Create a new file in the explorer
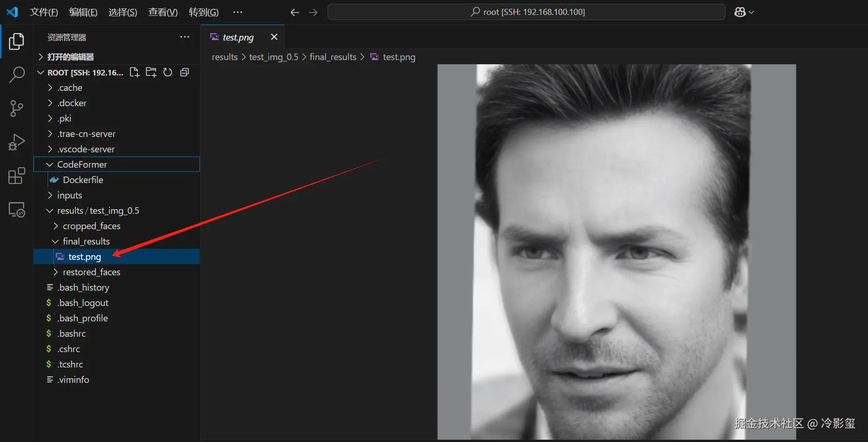The width and height of the screenshot is (868, 442). tap(134, 72)
